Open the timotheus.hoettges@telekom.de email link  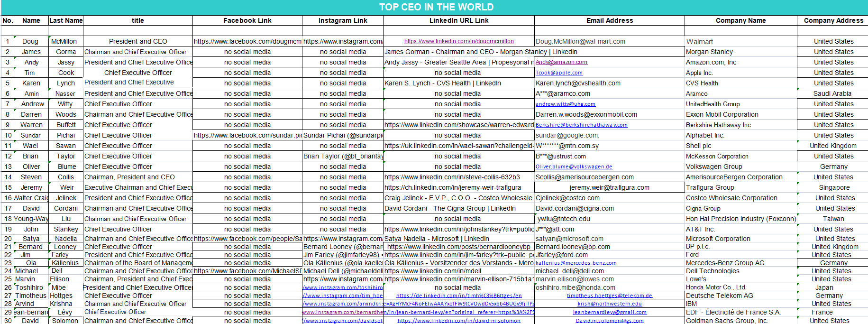pos(610,296)
